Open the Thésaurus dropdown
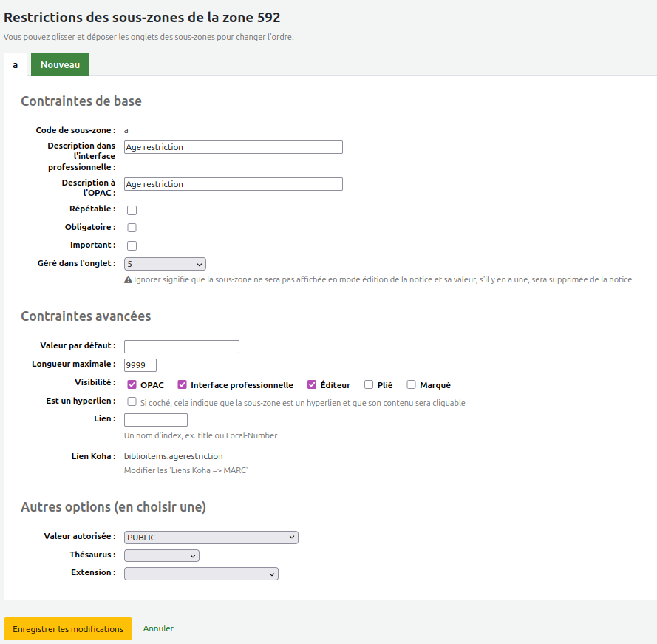Screen dimensions: 657x644 [162, 555]
